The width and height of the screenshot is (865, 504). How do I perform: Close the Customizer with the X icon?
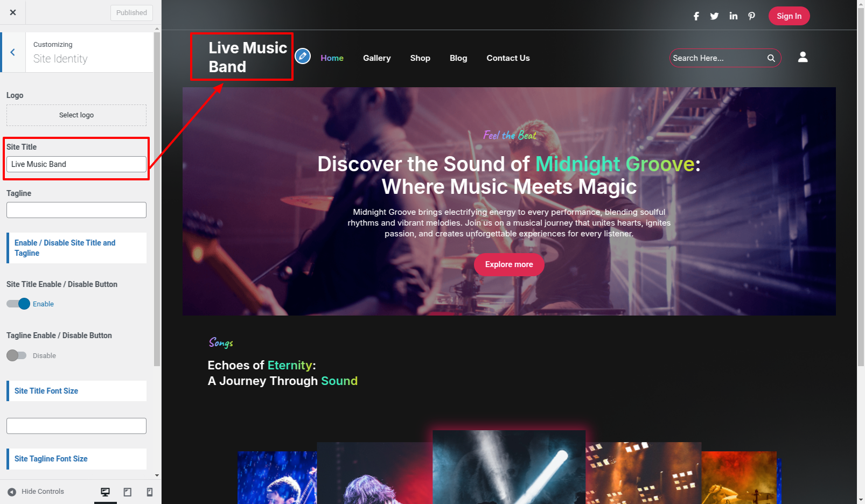click(13, 12)
